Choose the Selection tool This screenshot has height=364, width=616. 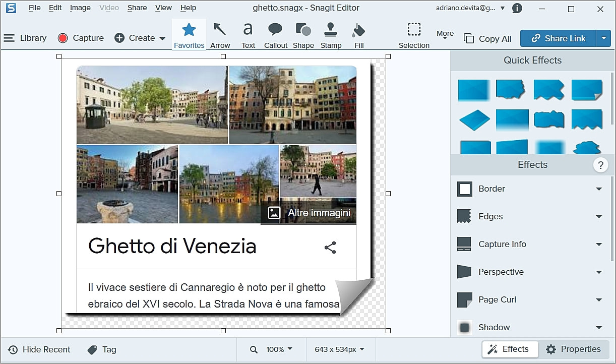(414, 35)
